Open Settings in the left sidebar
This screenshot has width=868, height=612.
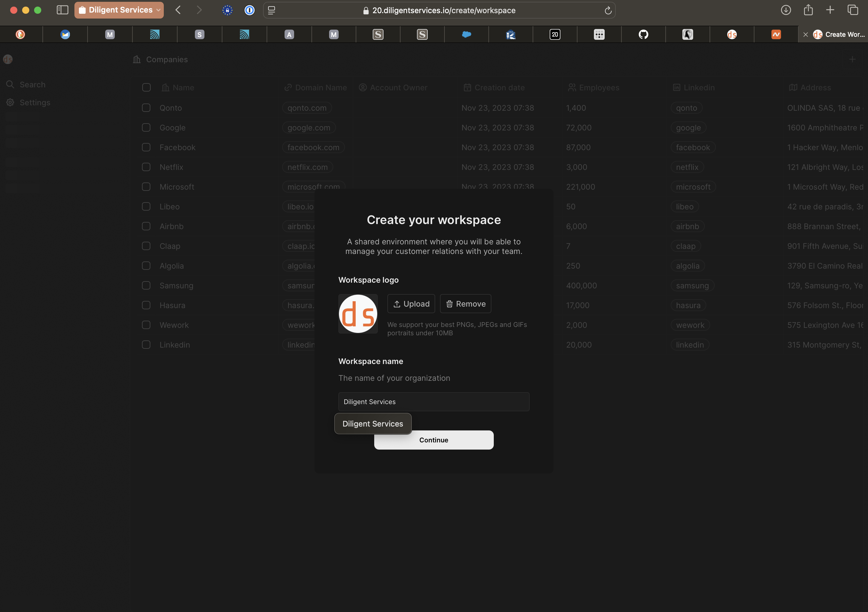pyautogui.click(x=28, y=103)
